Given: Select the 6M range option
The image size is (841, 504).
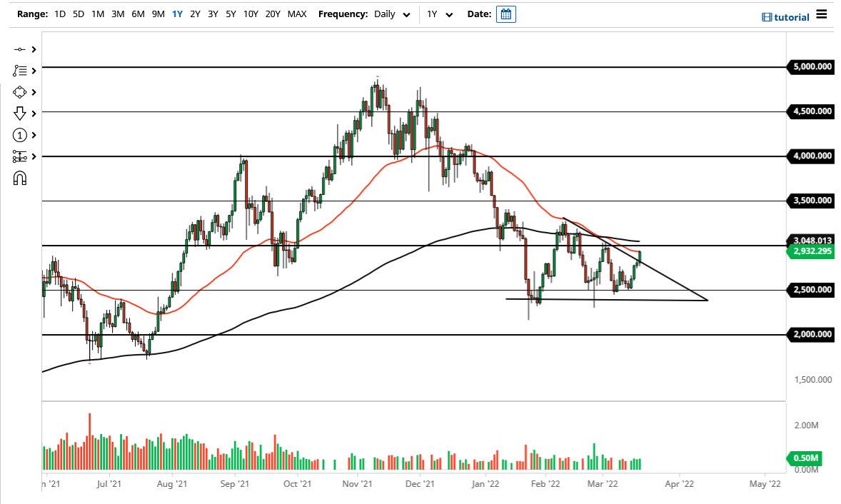Looking at the screenshot, I should click(x=138, y=14).
